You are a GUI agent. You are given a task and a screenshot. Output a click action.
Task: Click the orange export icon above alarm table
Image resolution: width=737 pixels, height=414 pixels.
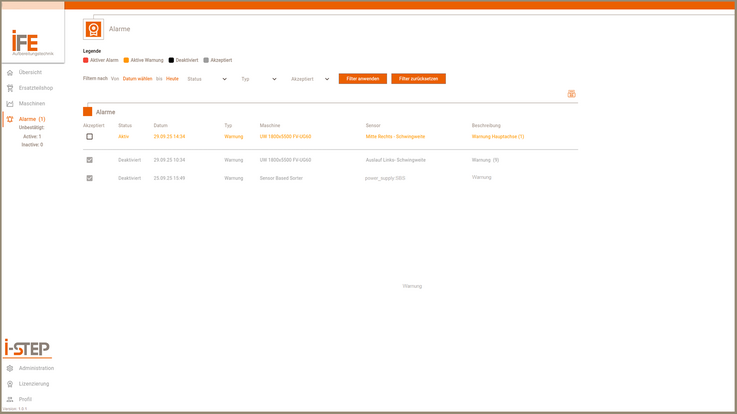(x=571, y=94)
